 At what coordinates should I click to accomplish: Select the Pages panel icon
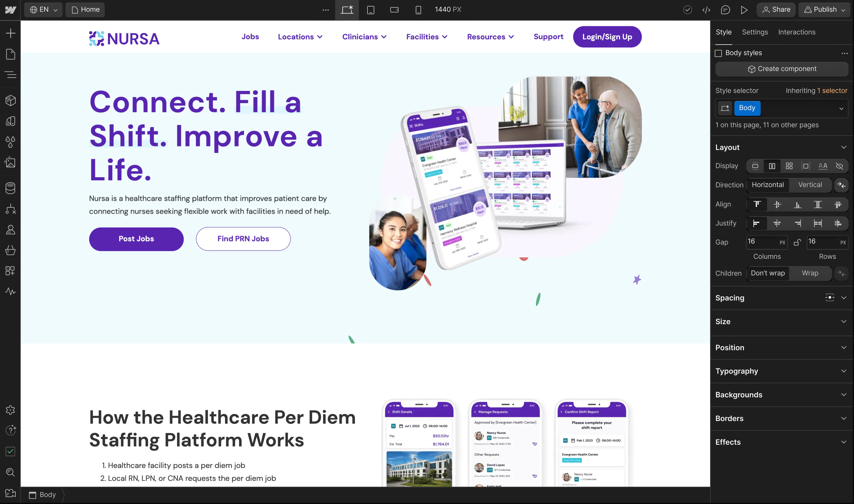pyautogui.click(x=10, y=54)
